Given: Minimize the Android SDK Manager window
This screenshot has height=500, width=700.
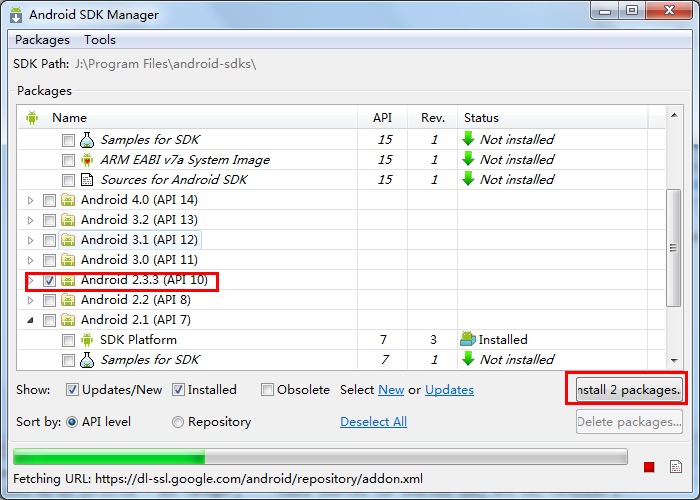Looking at the screenshot, I should (605, 11).
